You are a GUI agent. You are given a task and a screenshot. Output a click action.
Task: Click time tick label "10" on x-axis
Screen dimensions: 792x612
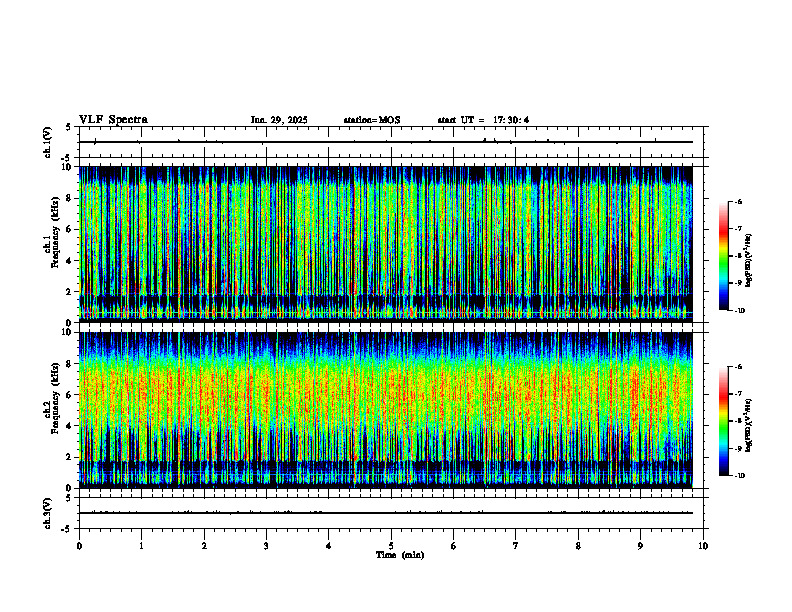703,546
